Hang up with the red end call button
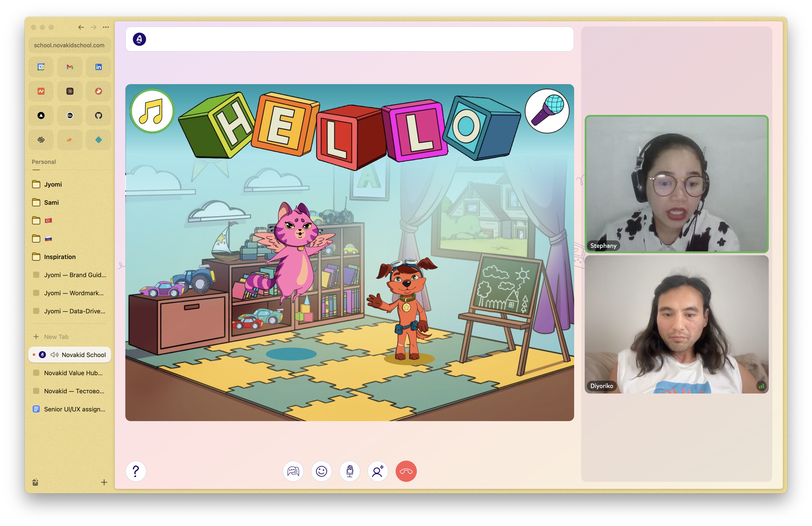812x526 pixels. point(406,471)
